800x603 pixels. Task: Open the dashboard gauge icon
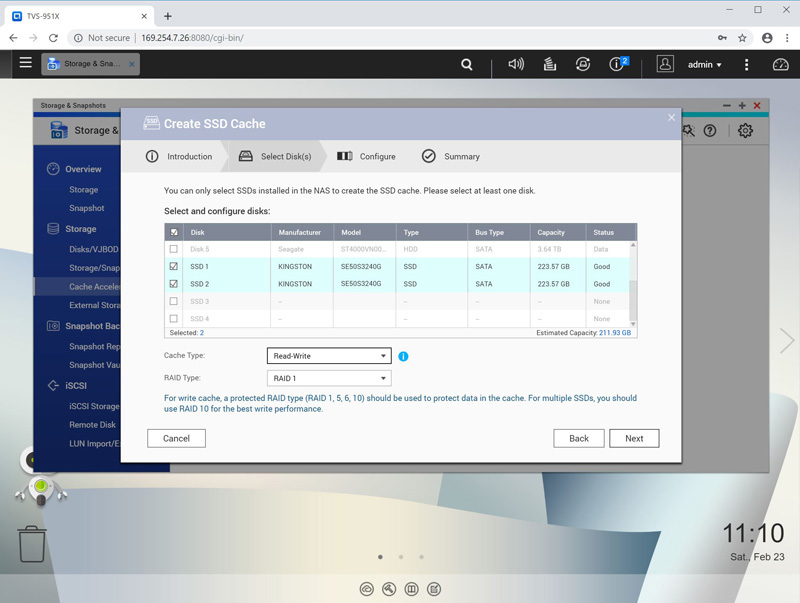(x=781, y=64)
